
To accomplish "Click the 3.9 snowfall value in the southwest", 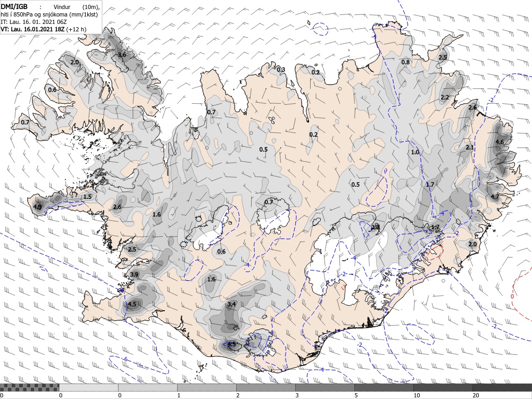I will (134, 275).
